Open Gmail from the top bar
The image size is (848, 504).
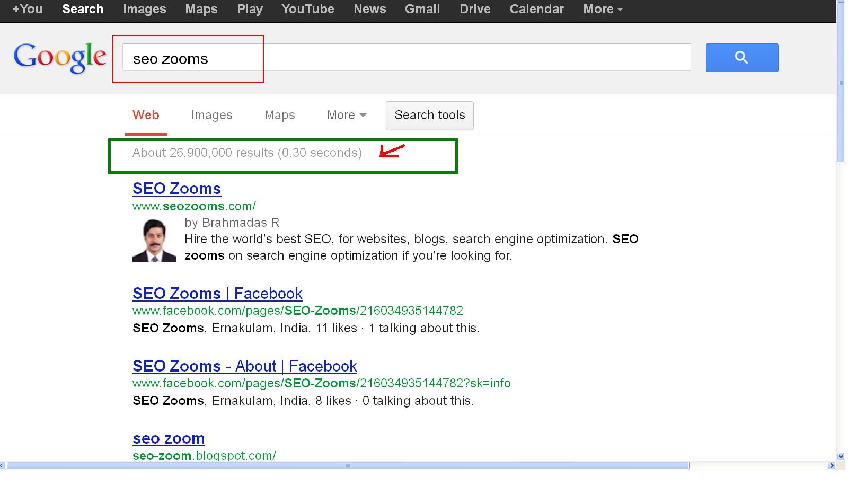(x=422, y=9)
